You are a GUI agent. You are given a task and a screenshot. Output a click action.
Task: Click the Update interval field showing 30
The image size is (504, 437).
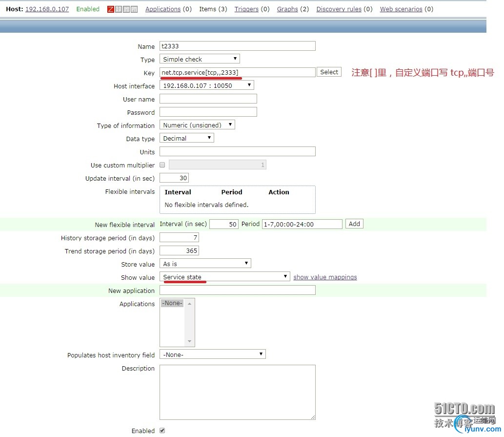[x=174, y=178]
